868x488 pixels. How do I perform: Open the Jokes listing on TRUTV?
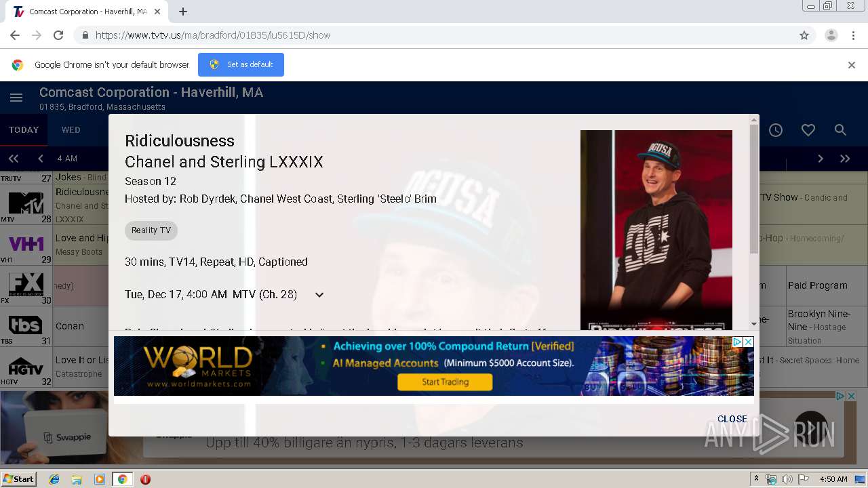click(x=81, y=178)
